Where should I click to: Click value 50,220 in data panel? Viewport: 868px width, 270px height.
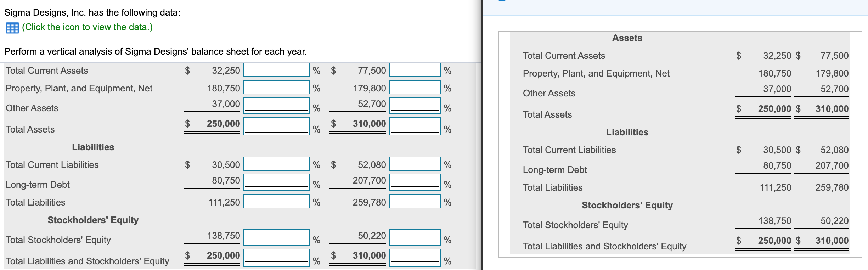point(834,221)
